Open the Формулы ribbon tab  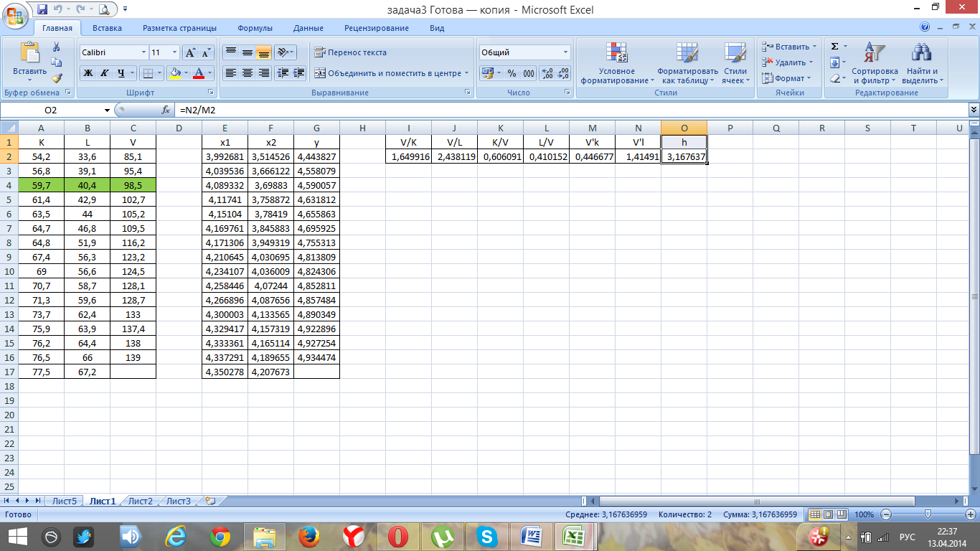[x=255, y=28]
